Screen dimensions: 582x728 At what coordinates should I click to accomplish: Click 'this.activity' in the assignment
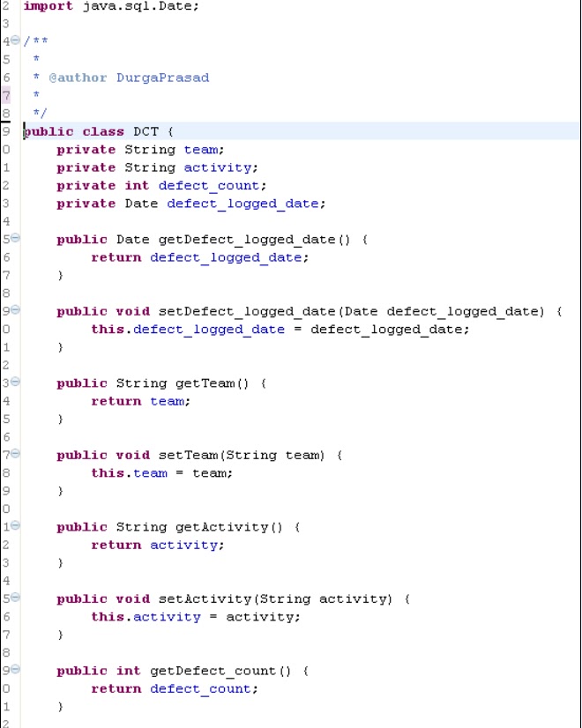click(x=145, y=617)
